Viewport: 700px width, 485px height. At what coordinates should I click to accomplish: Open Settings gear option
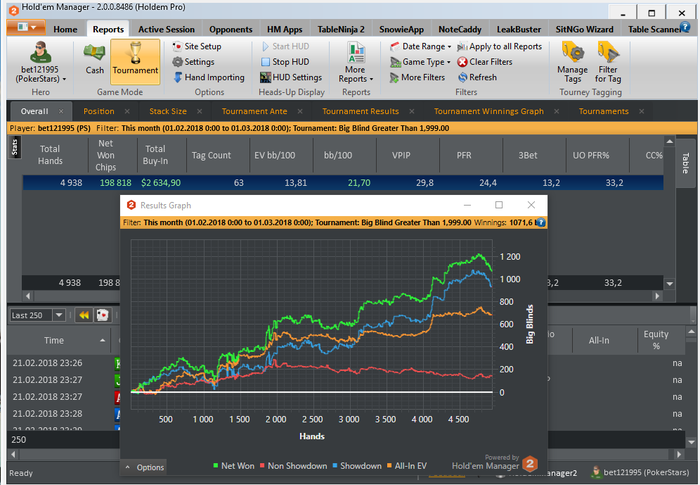point(194,62)
